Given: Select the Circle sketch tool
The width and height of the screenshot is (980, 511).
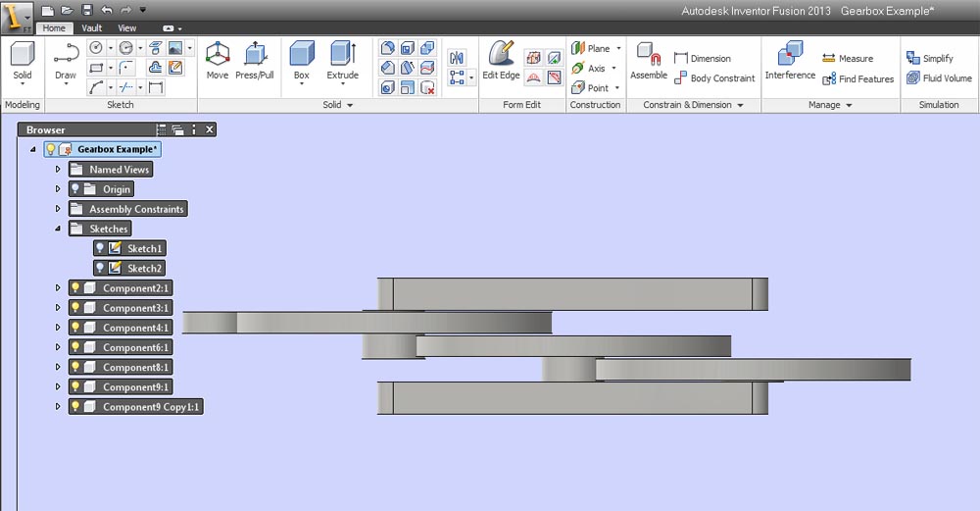Looking at the screenshot, I should tap(96, 47).
